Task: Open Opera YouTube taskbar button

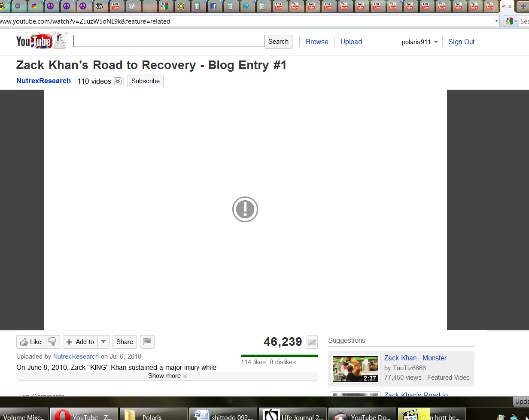Action: tap(84, 415)
